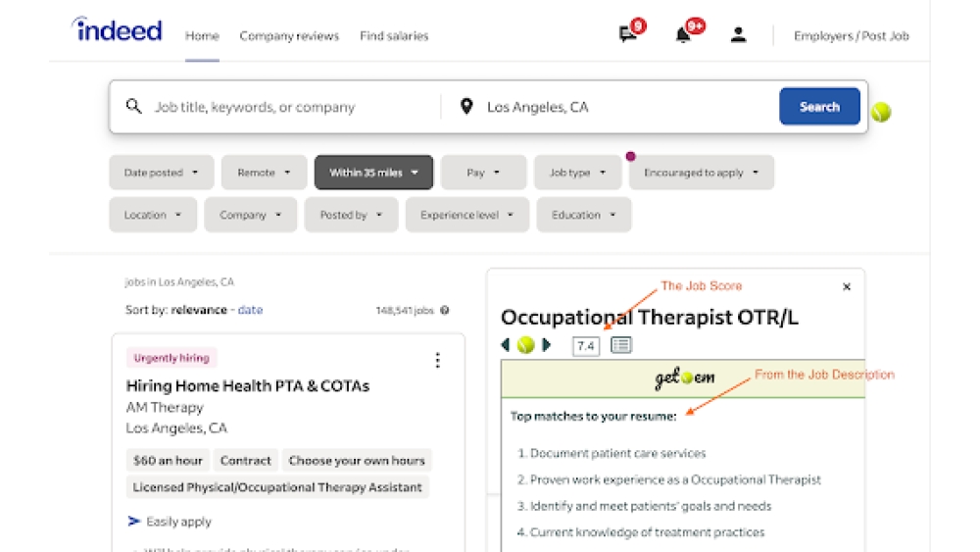
Task: Click the Easily apply text
Action: click(x=178, y=522)
